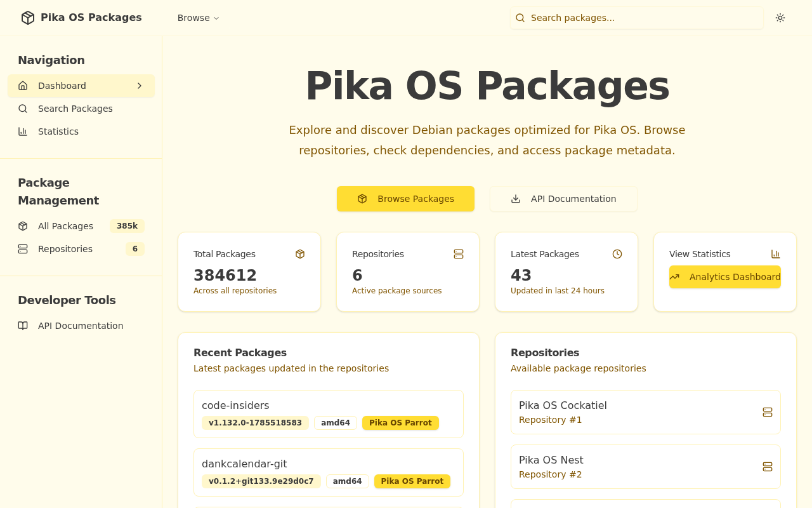Click the API Documentation book icon
This screenshot has height=508, width=812.
click(23, 326)
